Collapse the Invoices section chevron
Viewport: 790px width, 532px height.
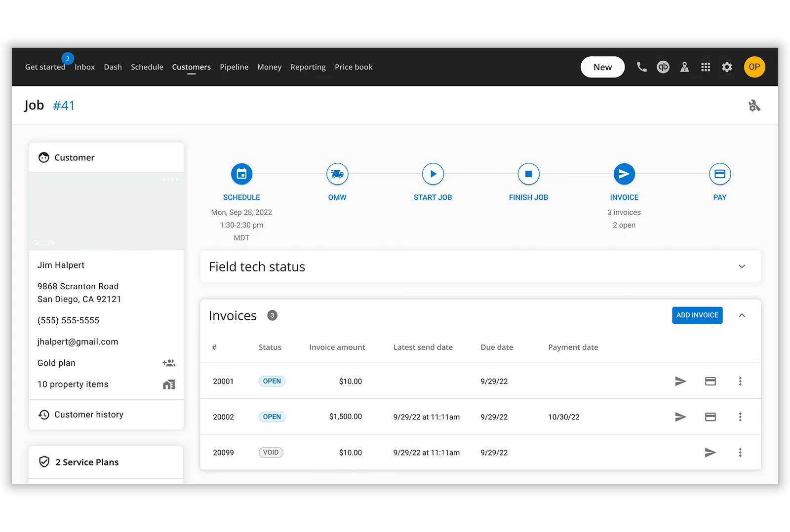(742, 315)
